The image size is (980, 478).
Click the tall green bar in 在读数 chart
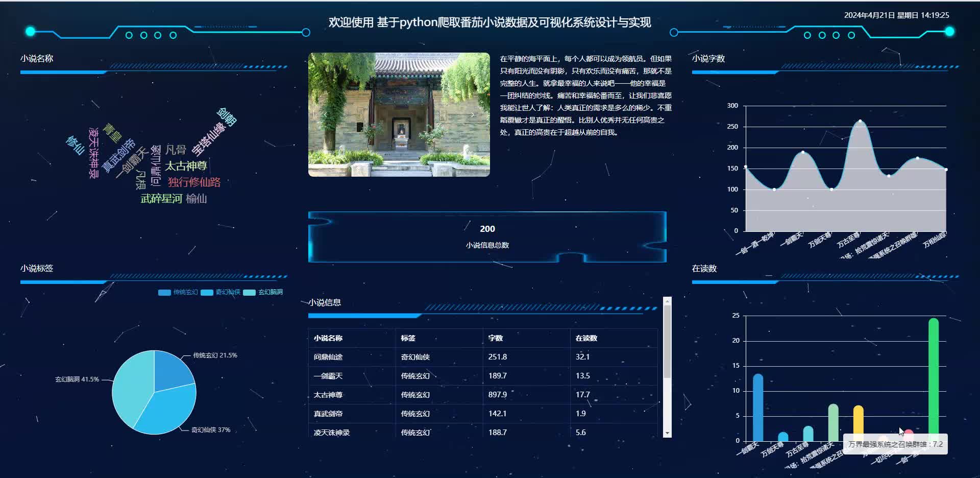pos(934,379)
